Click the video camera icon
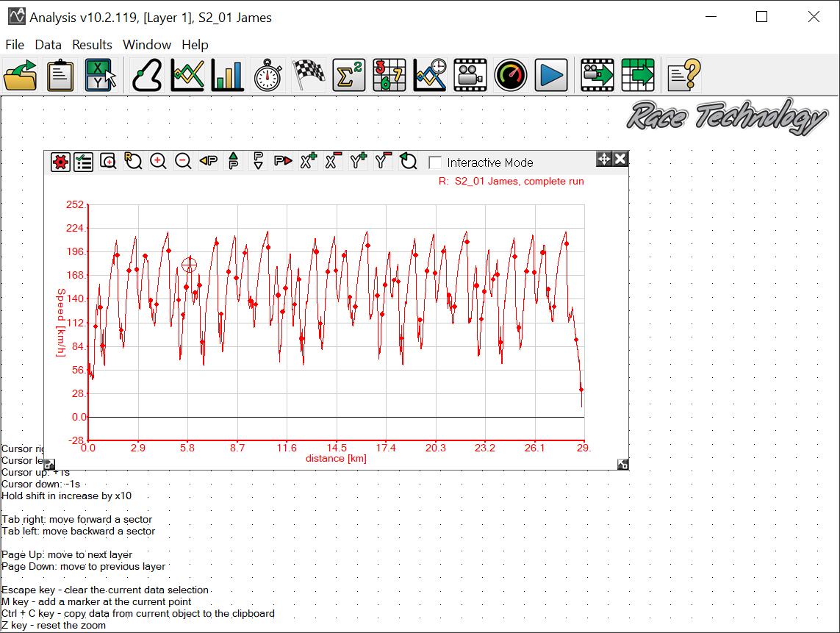The height and width of the screenshot is (633, 840). (470, 75)
